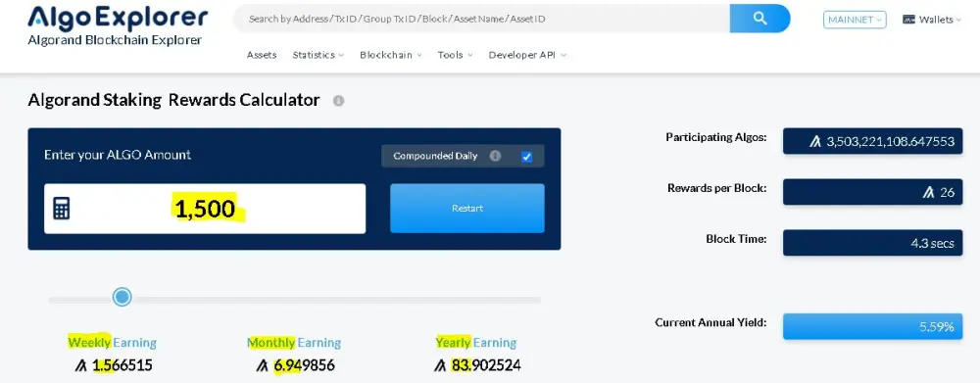The width and height of the screenshot is (980, 383).
Task: Click the info icon beside Compounded Daily
Action: tap(495, 156)
